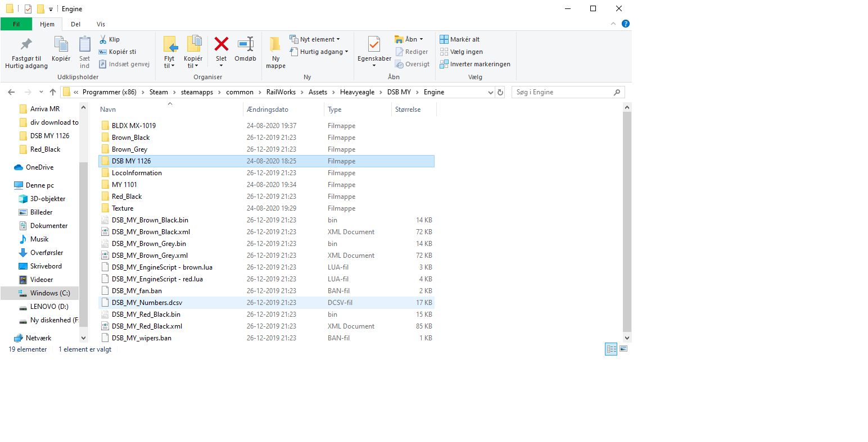Switch to details view in status bar
The height and width of the screenshot is (442, 868).
pos(611,349)
